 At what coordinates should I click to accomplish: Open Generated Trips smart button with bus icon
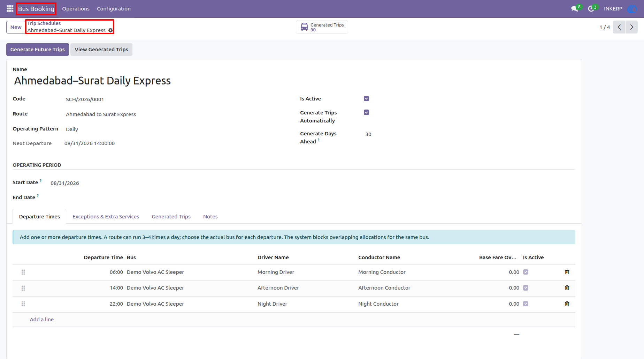pos(322,27)
